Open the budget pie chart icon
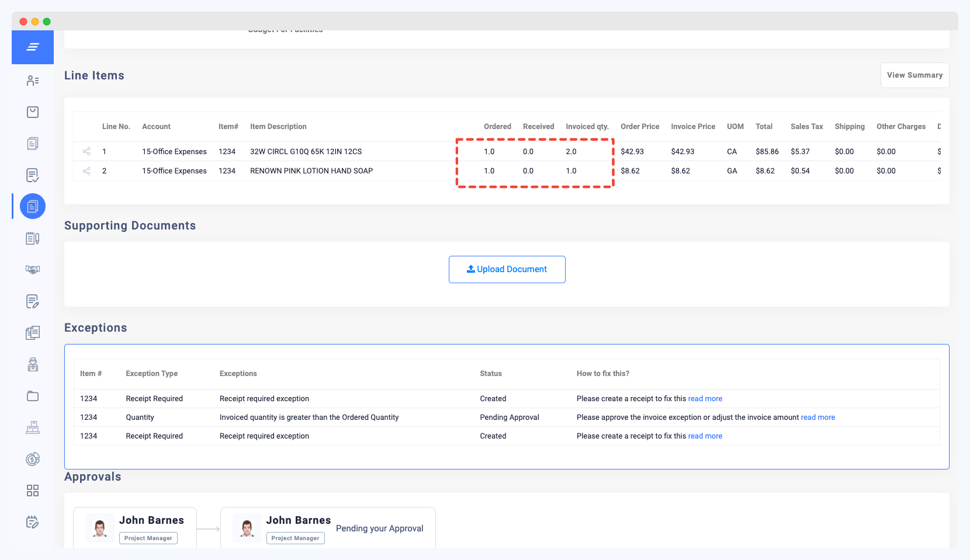 (x=32, y=458)
